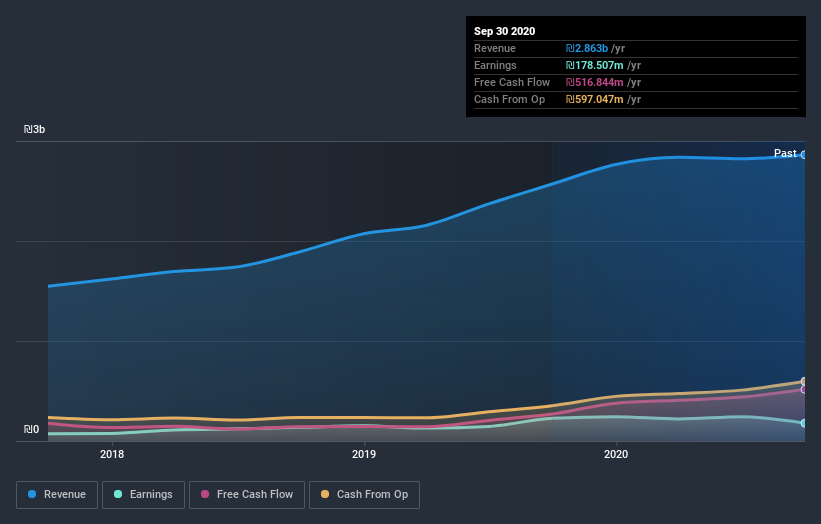This screenshot has width=821, height=524.
Task: Click the Earnings endpoint marker
Action: coord(804,423)
